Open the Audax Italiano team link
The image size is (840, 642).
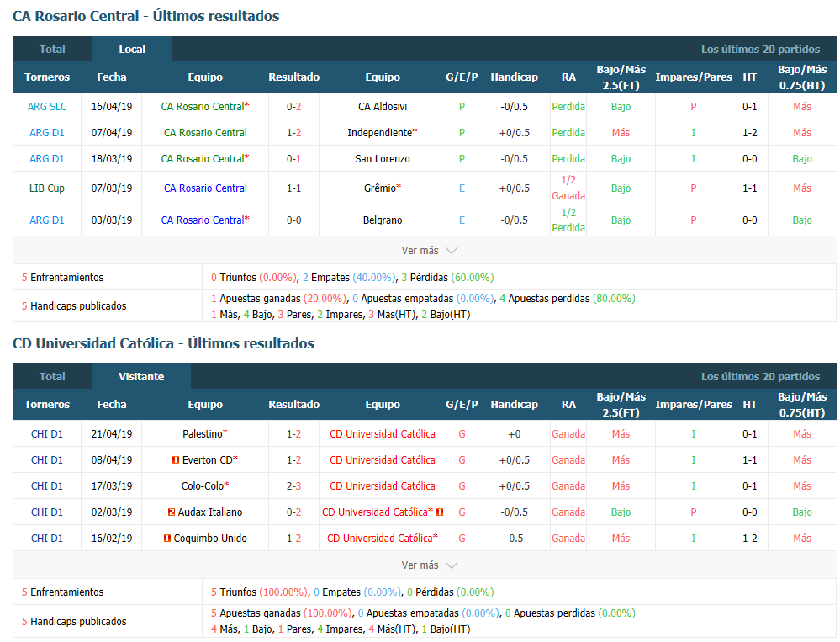click(210, 512)
